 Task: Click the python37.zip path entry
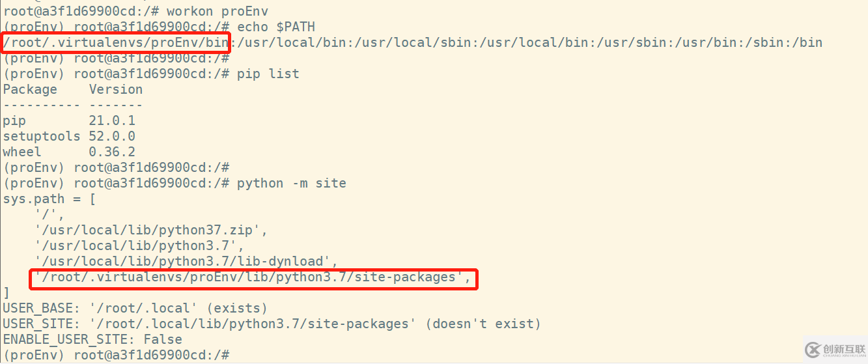pyautogui.click(x=151, y=230)
